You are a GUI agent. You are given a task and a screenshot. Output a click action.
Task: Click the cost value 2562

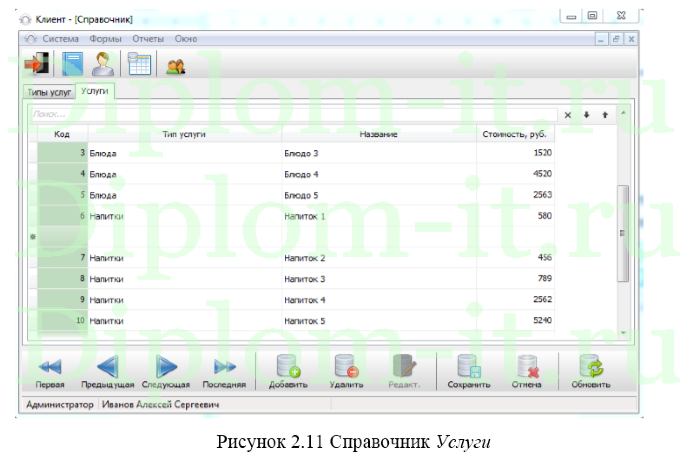543,299
